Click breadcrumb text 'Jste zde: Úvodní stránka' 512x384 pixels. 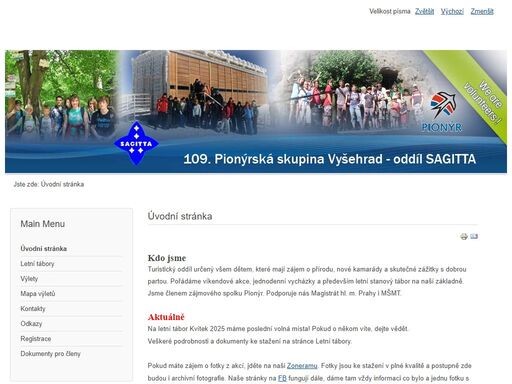tap(49, 184)
